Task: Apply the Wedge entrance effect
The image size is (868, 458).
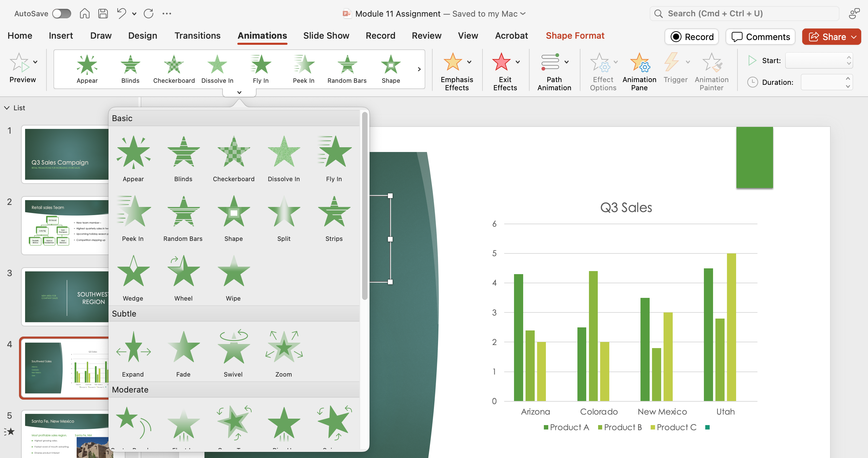Action: pos(133,278)
